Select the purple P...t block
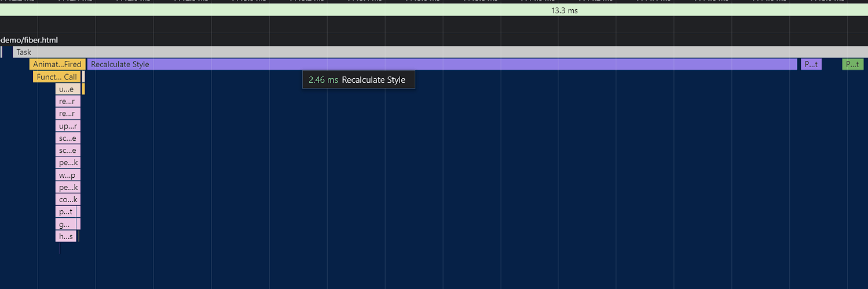The width and height of the screenshot is (868, 289). [811, 64]
